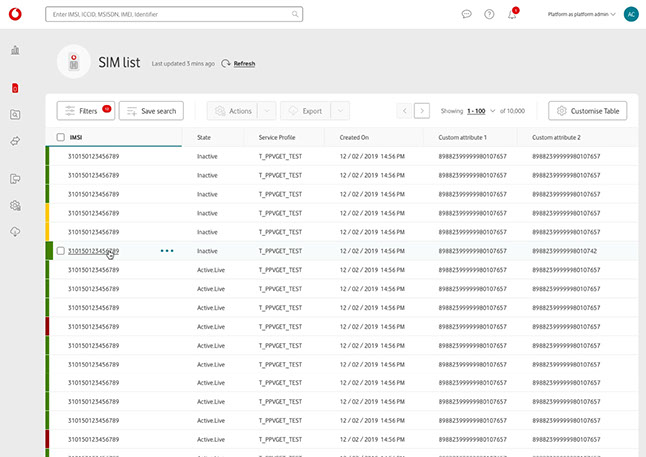Toggle the select-all checkbox in IMSI header

pyautogui.click(x=61, y=137)
